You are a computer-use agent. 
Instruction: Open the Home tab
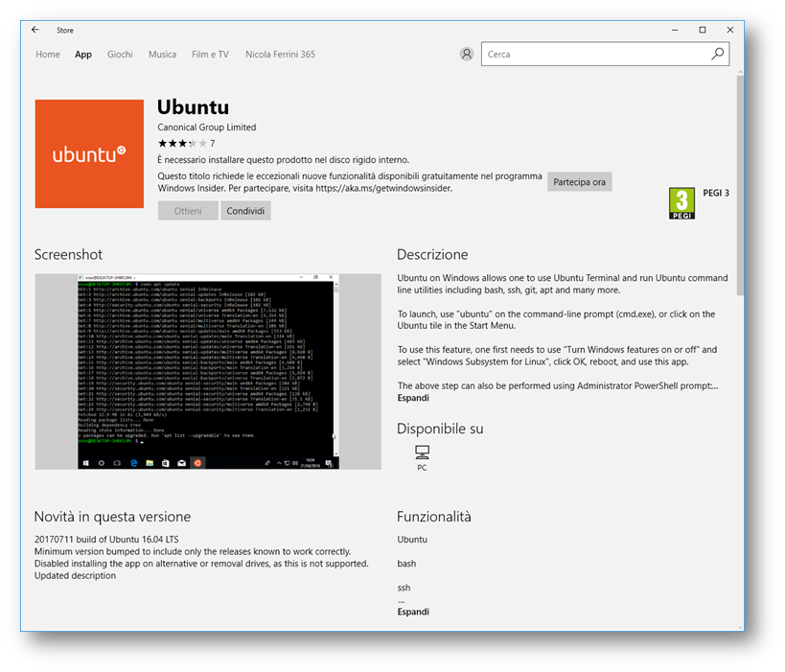tap(48, 54)
